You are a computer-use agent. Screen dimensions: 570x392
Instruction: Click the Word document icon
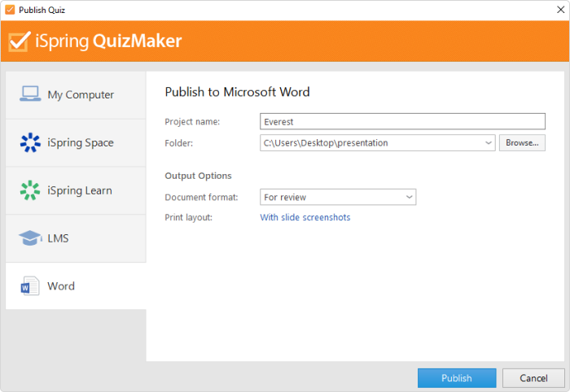pyautogui.click(x=30, y=286)
